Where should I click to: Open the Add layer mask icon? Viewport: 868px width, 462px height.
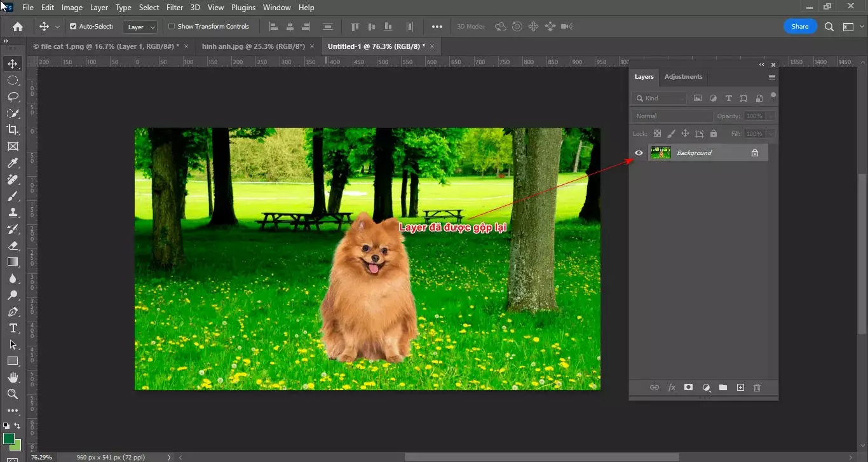coord(688,387)
